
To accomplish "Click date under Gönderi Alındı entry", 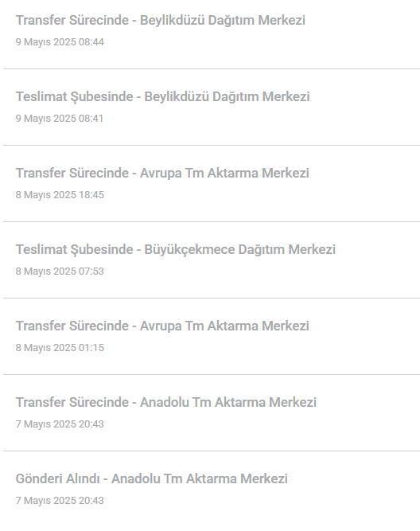I will 60,501.
